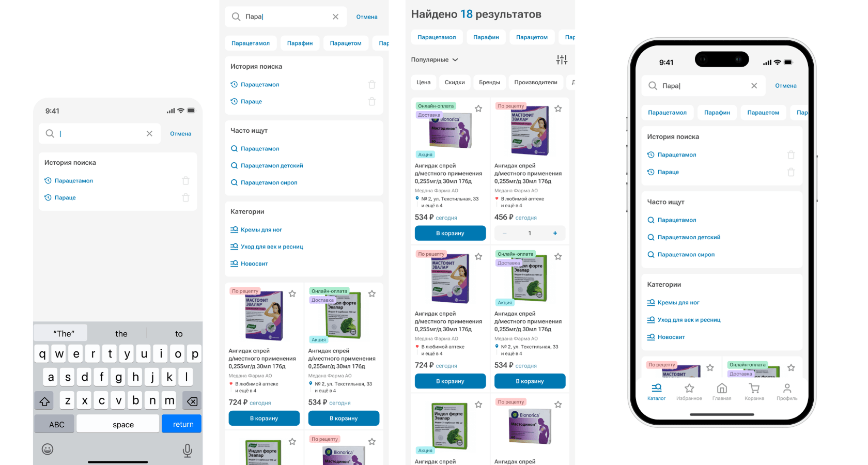The height and width of the screenshot is (465, 868).
Task: Favorite the first product in results list
Action: click(478, 109)
